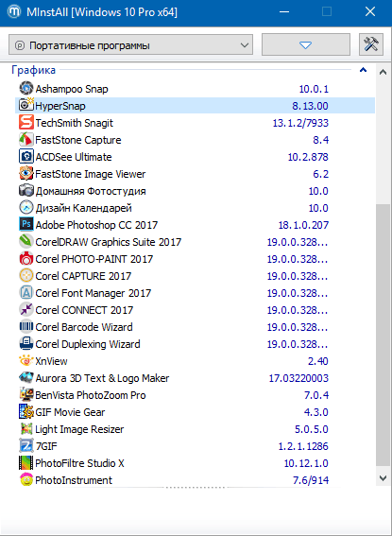Click the CorelDRAW Graphics Suite icon
This screenshot has height=536, width=392.
click(x=26, y=242)
